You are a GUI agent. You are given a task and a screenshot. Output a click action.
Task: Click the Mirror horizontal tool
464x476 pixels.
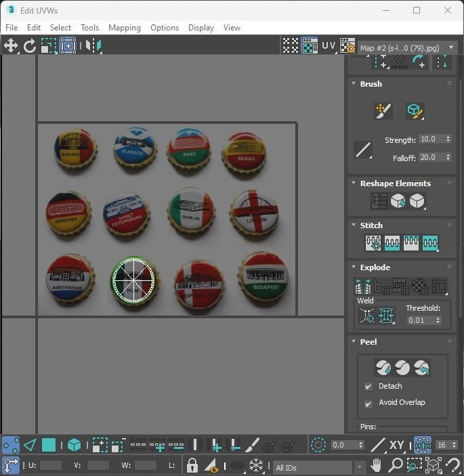[x=93, y=46]
